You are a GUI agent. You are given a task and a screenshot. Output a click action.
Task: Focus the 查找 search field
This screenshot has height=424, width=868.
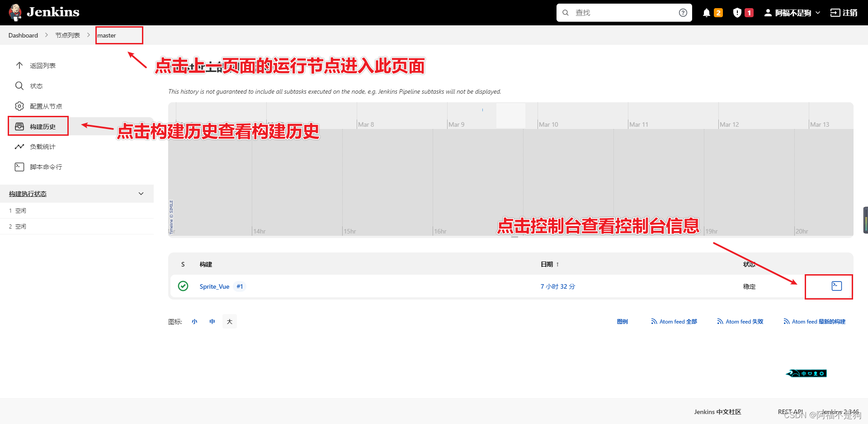(624, 13)
